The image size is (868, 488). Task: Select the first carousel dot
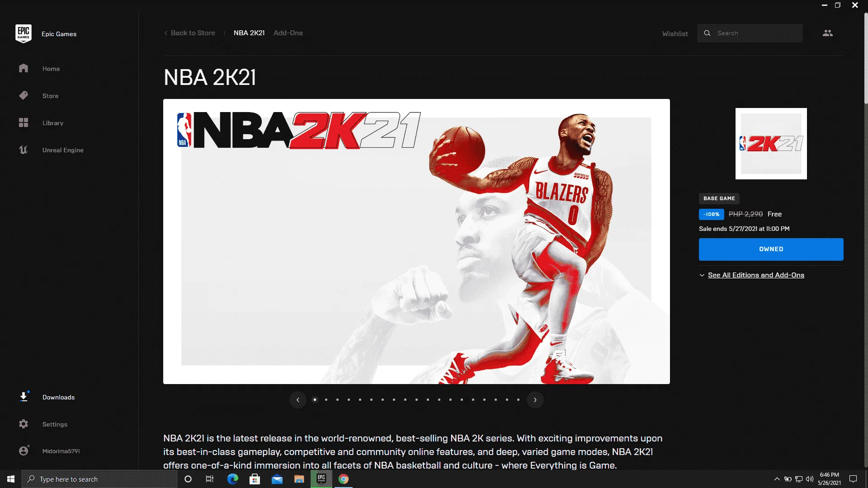(315, 399)
